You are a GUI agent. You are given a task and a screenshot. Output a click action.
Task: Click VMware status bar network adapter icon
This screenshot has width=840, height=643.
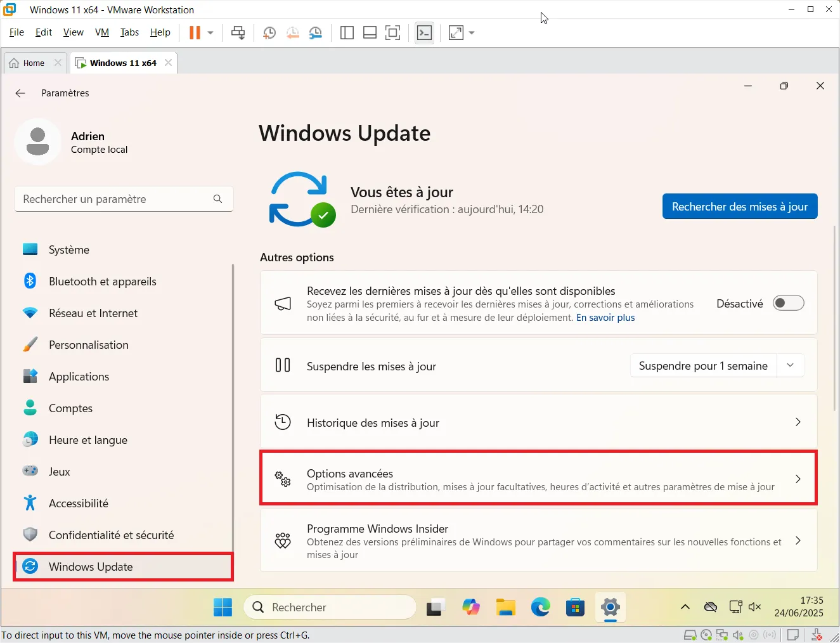pyautogui.click(x=722, y=635)
